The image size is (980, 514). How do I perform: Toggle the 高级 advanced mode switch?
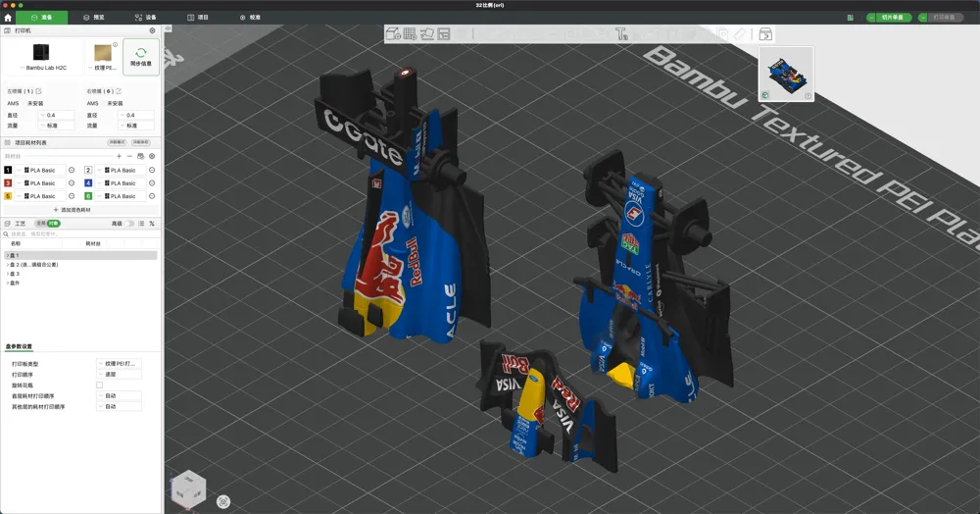128,224
